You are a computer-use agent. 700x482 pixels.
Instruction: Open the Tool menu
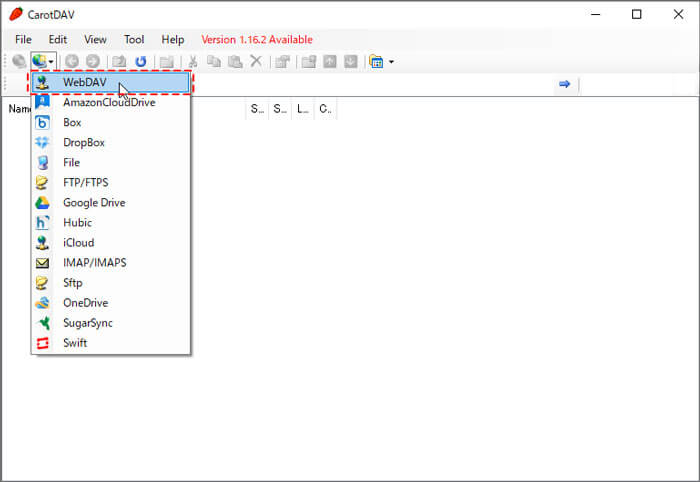click(x=134, y=40)
